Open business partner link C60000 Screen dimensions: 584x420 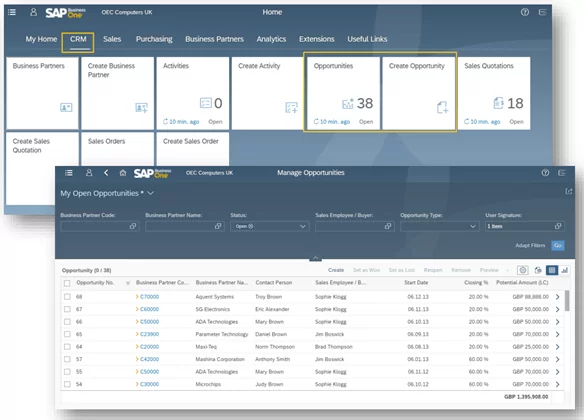pyautogui.click(x=149, y=309)
